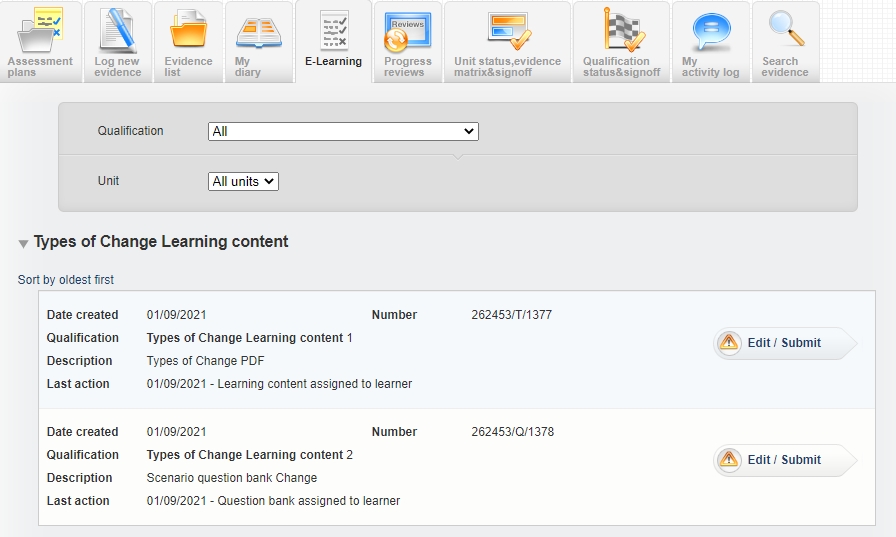Image resolution: width=896 pixels, height=537 pixels.
Task: Click description Scenario question bank Change
Action: point(231,478)
